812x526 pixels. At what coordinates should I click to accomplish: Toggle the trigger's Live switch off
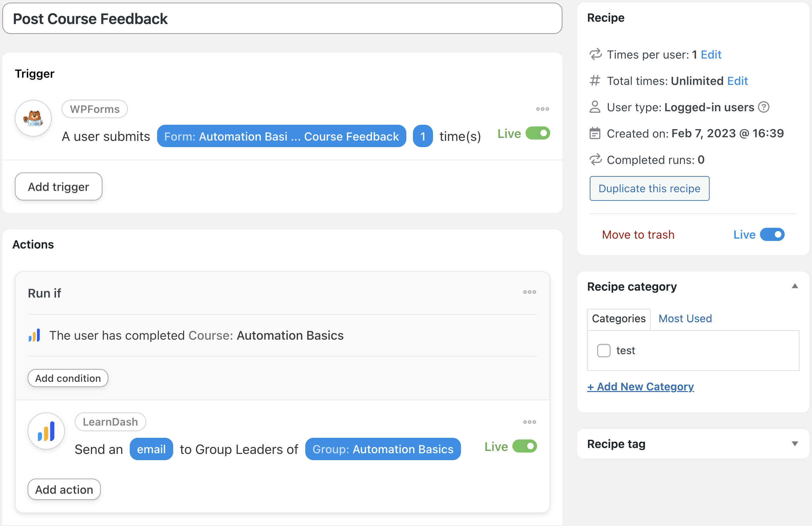coord(537,133)
